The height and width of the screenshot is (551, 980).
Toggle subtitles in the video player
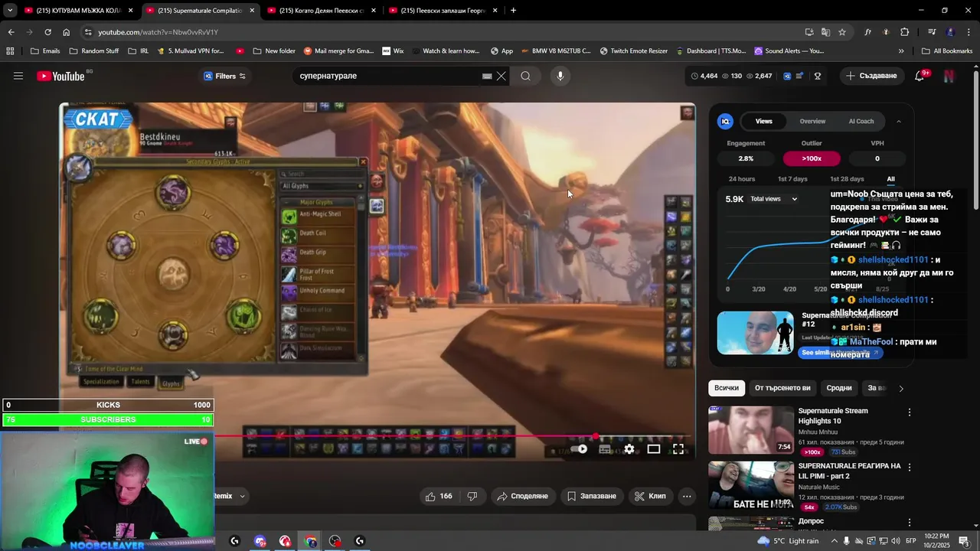click(x=605, y=449)
